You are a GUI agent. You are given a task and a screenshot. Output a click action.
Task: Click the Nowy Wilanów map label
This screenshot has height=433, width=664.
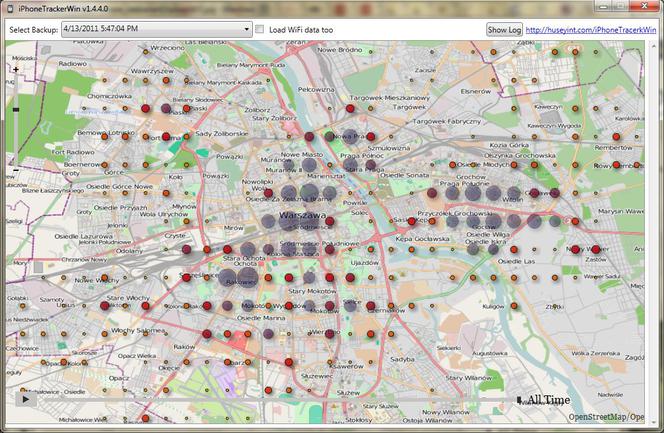tap(445, 412)
